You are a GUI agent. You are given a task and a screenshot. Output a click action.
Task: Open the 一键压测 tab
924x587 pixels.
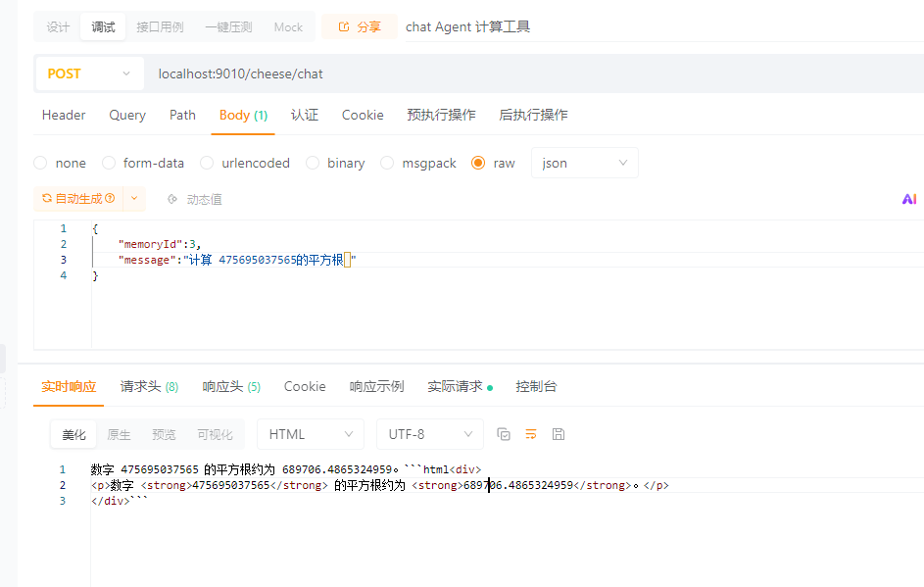pyautogui.click(x=228, y=27)
